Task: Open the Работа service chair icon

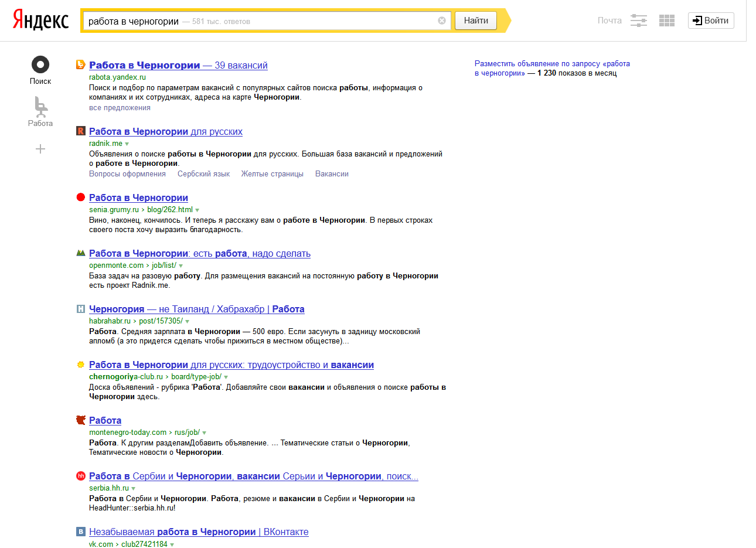Action: pos(40,107)
